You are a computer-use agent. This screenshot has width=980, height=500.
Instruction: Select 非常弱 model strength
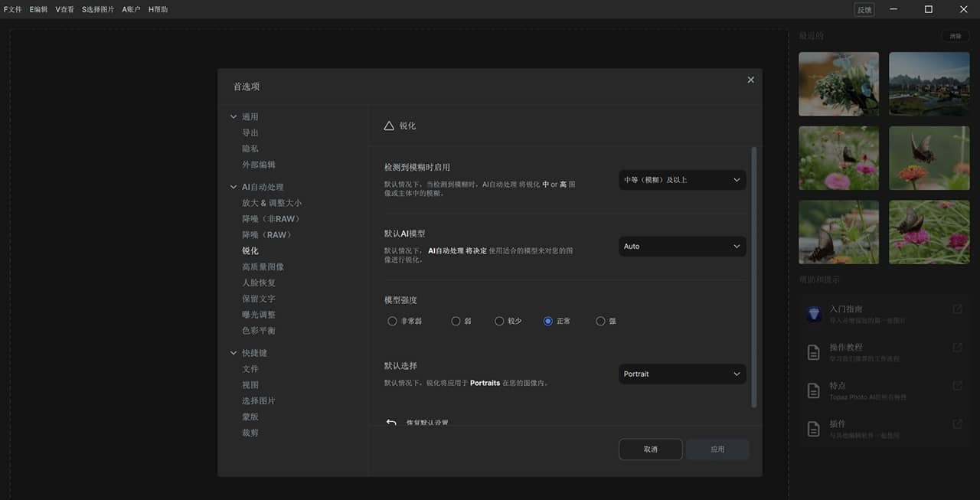392,321
